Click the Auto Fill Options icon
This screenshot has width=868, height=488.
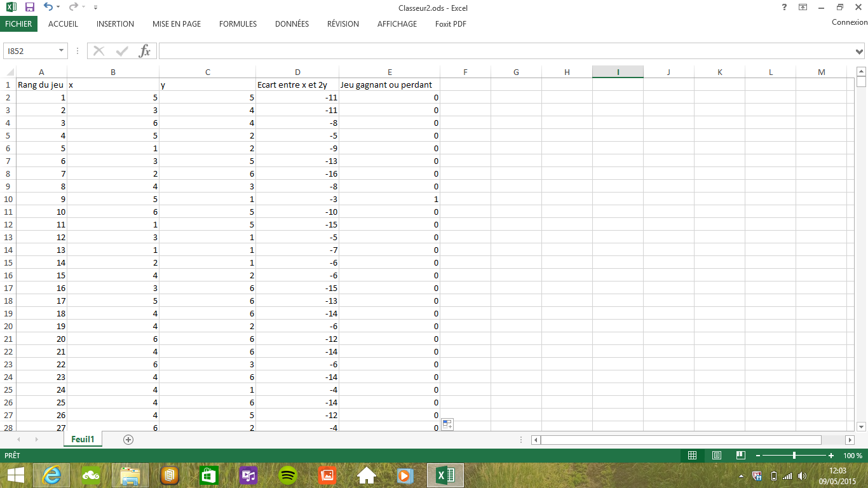[447, 424]
